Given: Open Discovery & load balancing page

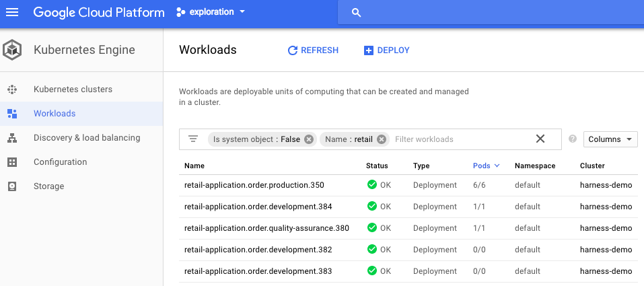Looking at the screenshot, I should pyautogui.click(x=87, y=138).
